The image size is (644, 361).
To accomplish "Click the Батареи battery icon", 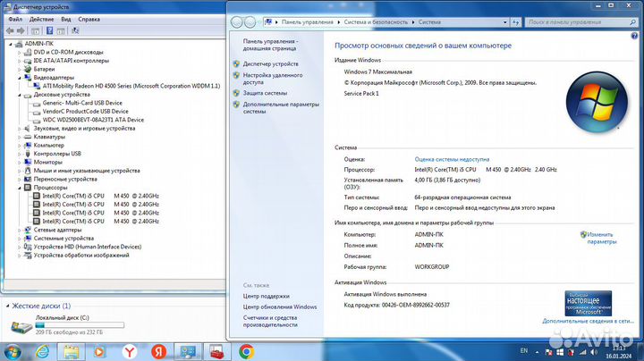I will (28, 69).
